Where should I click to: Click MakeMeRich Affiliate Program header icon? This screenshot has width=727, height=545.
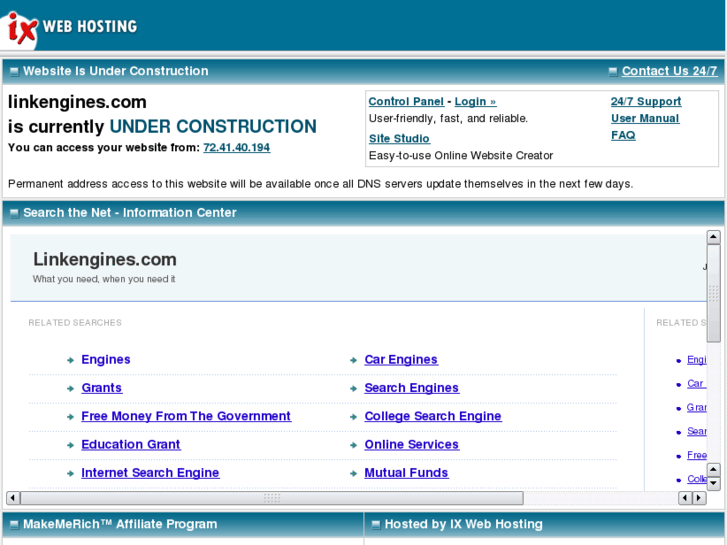(x=14, y=525)
